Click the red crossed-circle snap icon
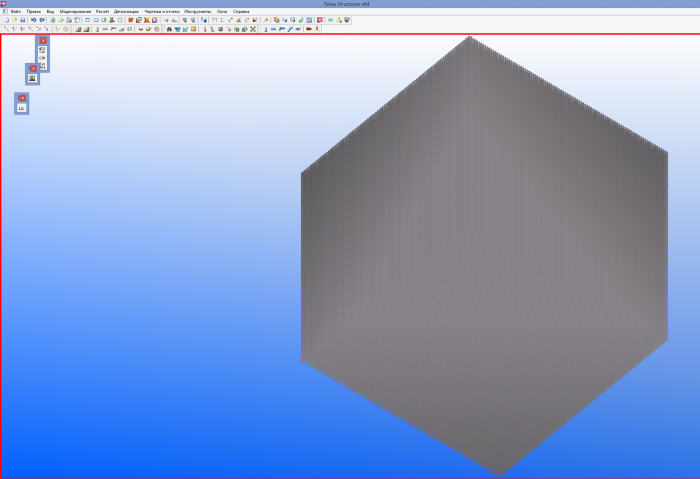The width and height of the screenshot is (700, 479). tap(66, 29)
